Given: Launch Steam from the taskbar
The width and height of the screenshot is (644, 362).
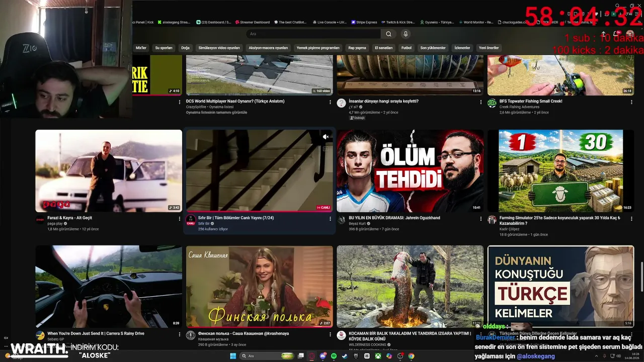Looking at the screenshot, I should [x=345, y=356].
